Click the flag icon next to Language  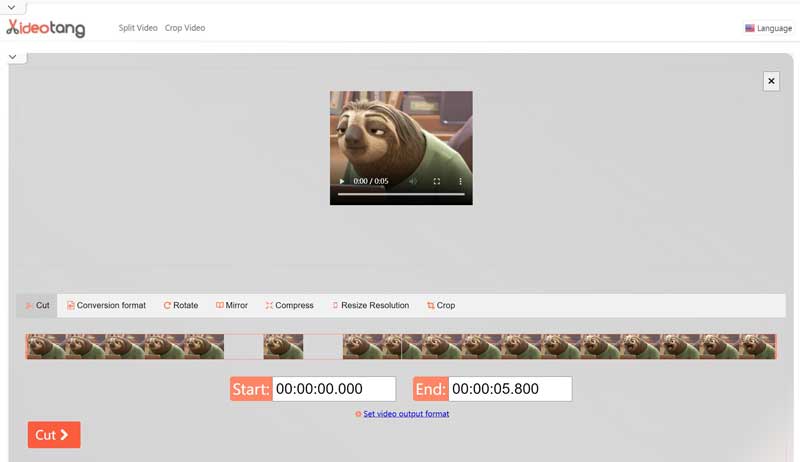click(749, 29)
